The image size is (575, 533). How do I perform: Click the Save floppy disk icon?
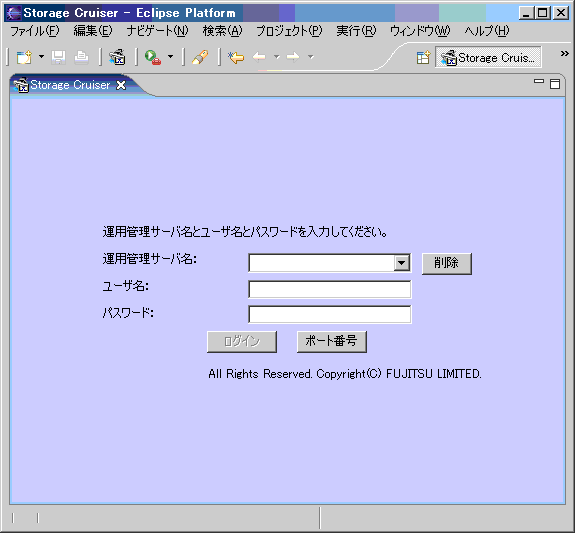pyautogui.click(x=58, y=58)
